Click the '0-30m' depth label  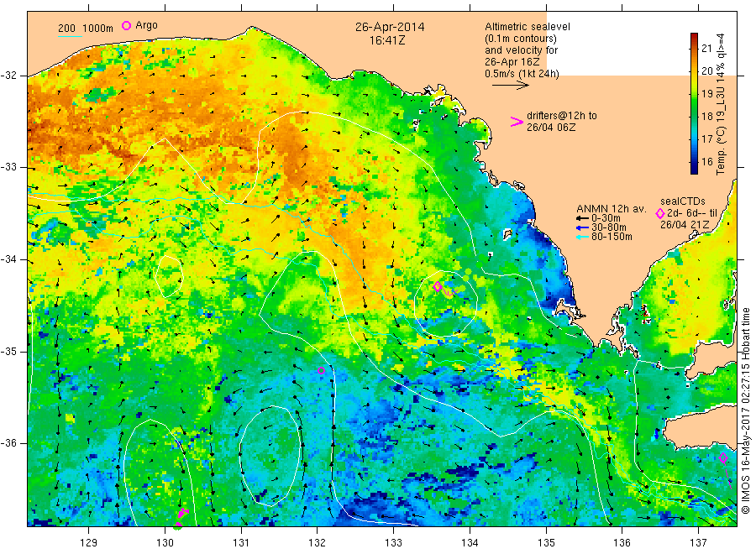(x=606, y=218)
